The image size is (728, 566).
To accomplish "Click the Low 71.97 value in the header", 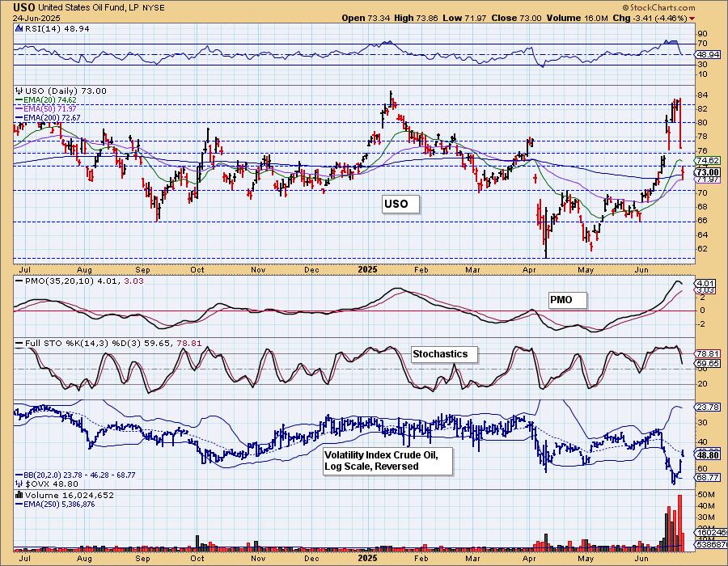I will [464, 18].
